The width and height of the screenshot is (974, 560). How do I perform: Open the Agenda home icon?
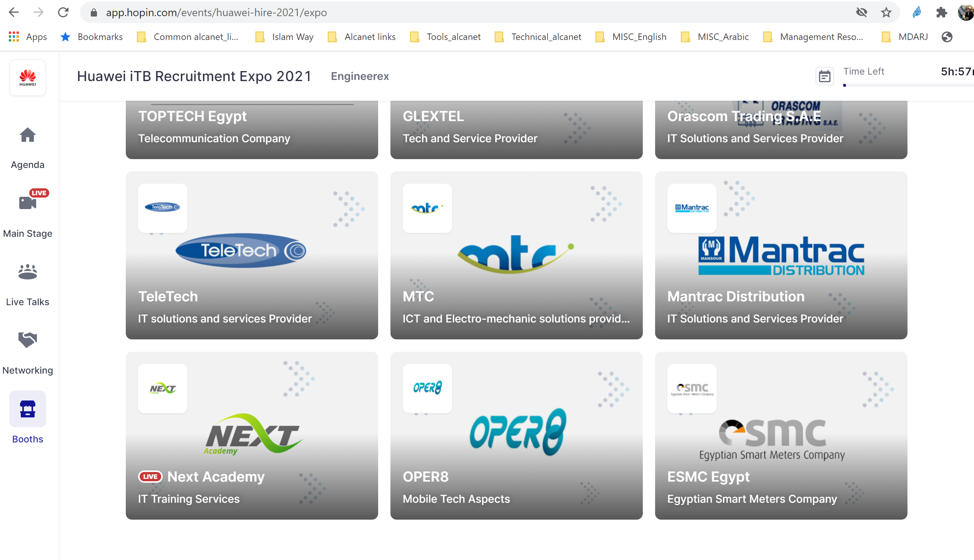coord(27,135)
